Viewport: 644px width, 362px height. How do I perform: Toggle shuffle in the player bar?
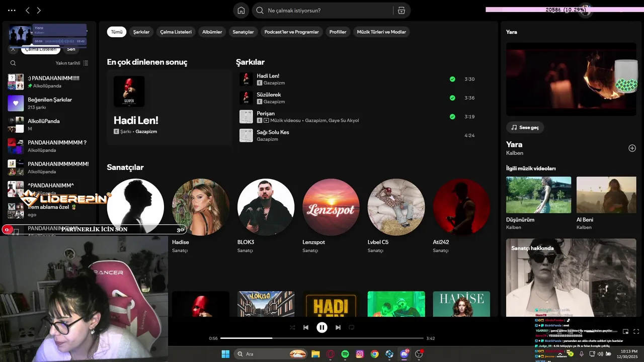point(292,327)
